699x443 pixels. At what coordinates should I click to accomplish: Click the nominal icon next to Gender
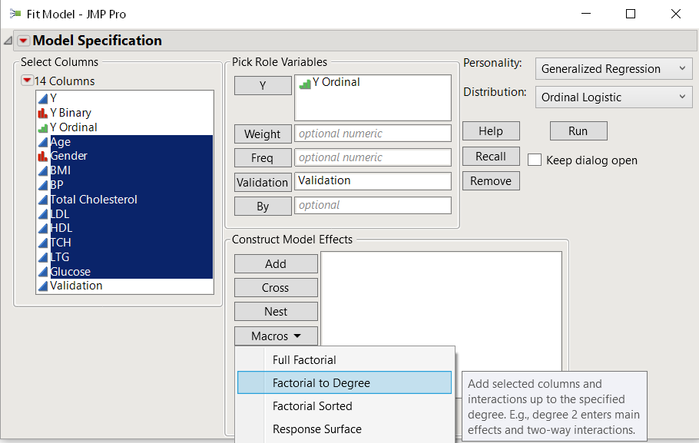click(x=41, y=156)
